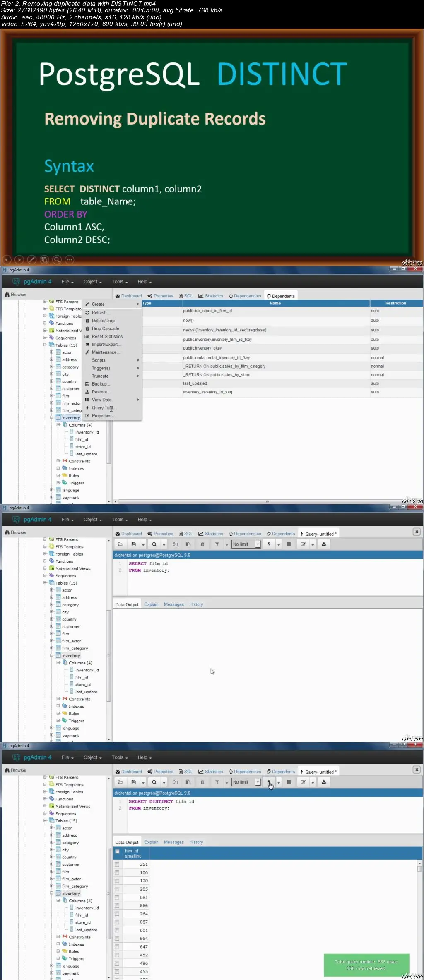Click pgAdmin elephant logo in the context-menu window
The width and height of the screenshot is (424, 980).
click(x=16, y=282)
